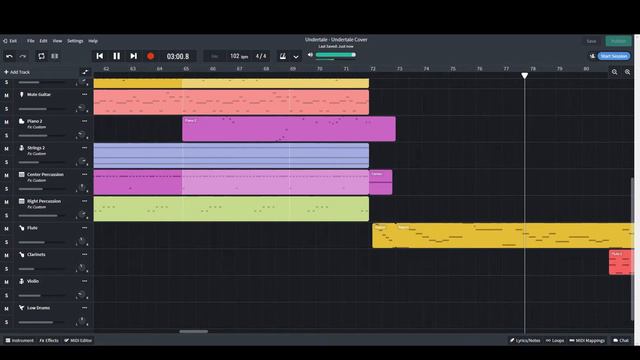
Task: Open Center Percussion track options menu
Action: 84,174
